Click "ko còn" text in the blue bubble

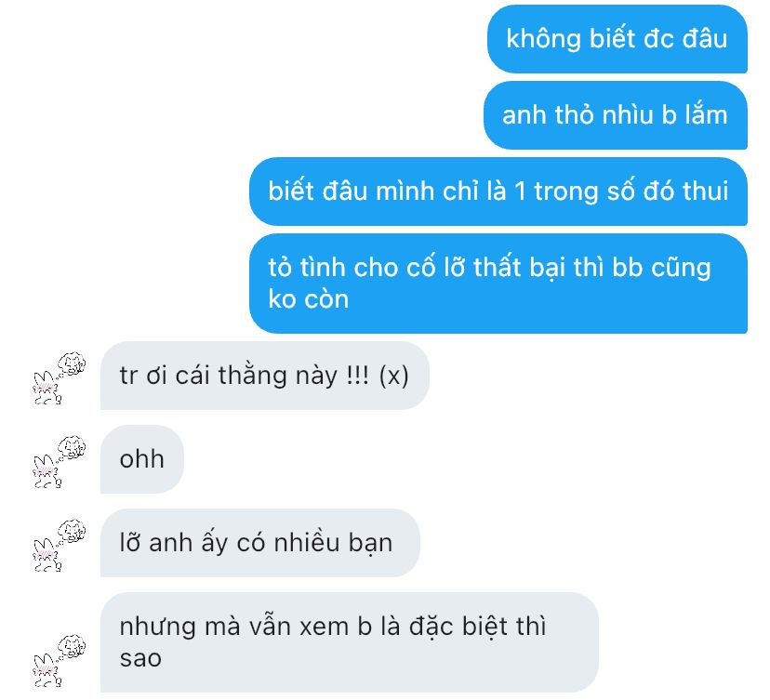[x=309, y=299]
